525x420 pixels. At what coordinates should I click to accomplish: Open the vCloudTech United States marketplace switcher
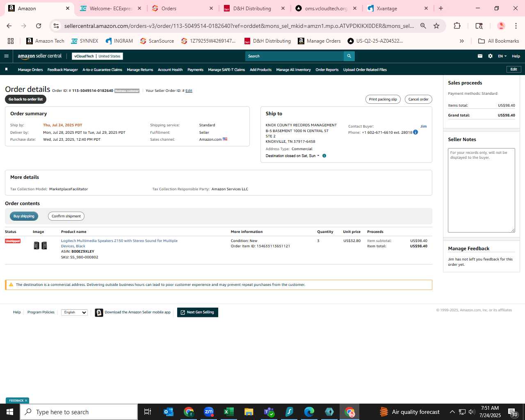point(97,56)
